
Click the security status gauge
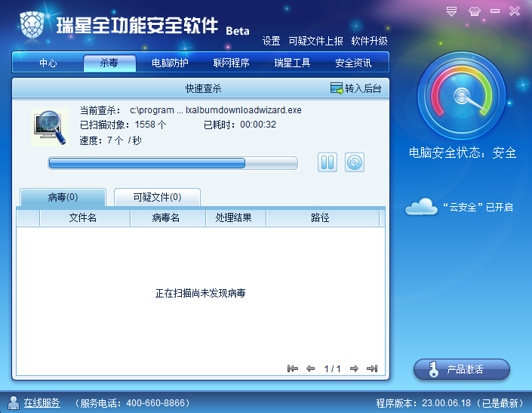tap(461, 96)
